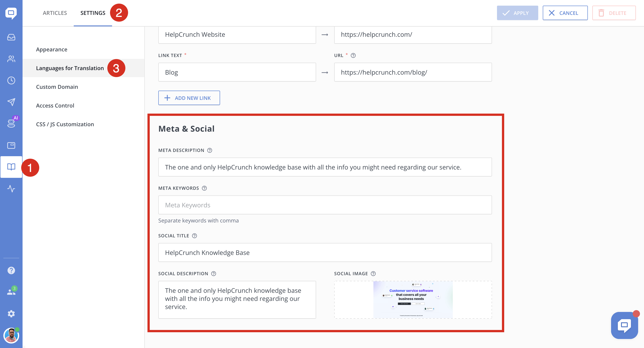The height and width of the screenshot is (348, 644).
Task: Click the Add New Link button
Action: pos(189,98)
